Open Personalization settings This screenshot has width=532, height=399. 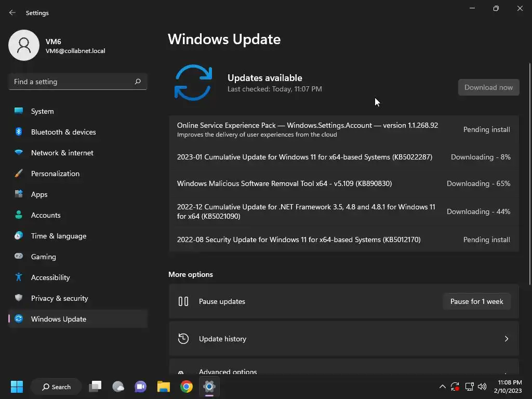tap(78, 174)
